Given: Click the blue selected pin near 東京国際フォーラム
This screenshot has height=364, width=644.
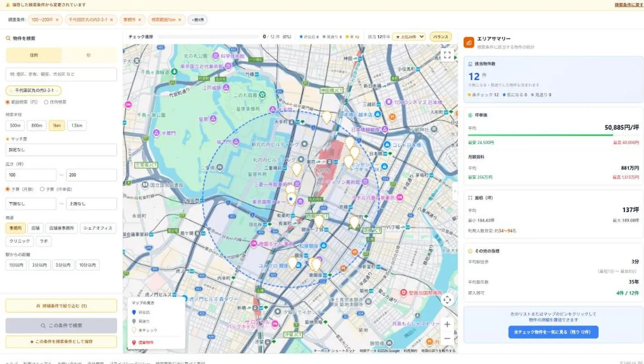Looking at the screenshot, I should 291,199.
